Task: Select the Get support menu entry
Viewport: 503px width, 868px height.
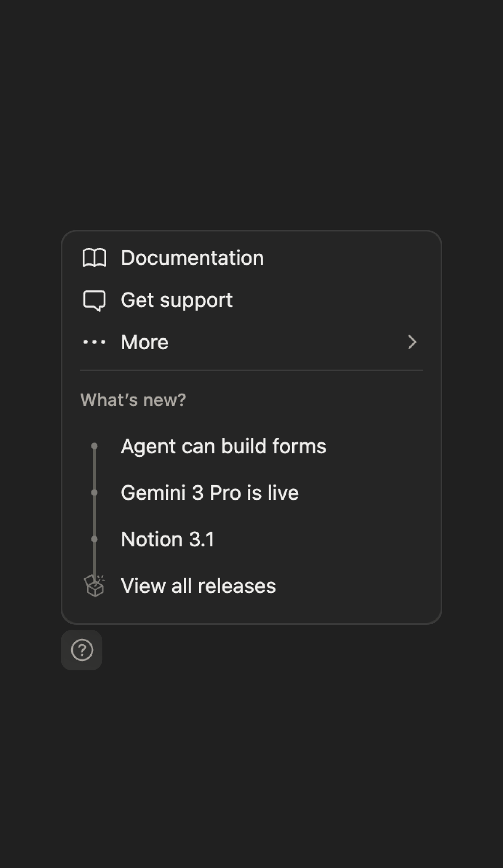Action: (177, 300)
